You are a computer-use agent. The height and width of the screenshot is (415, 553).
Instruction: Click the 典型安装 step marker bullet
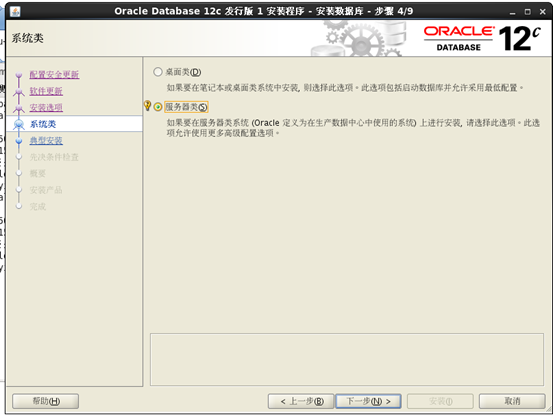(x=19, y=141)
